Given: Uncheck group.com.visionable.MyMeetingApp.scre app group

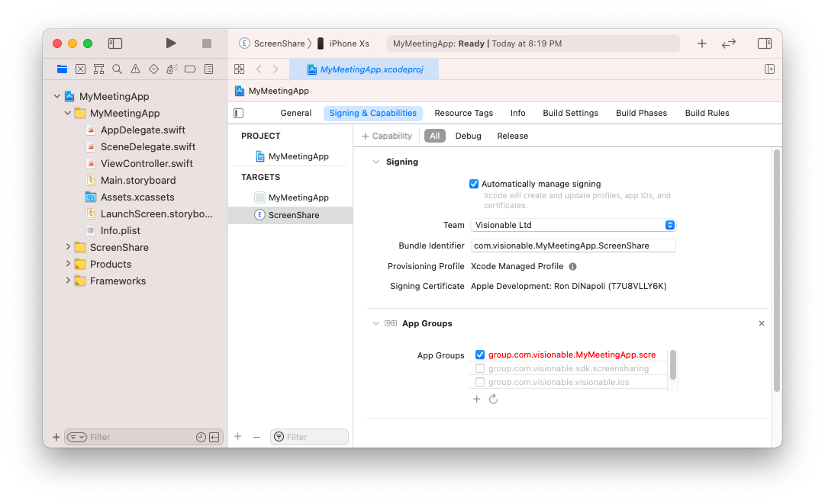Looking at the screenshot, I should pos(480,355).
